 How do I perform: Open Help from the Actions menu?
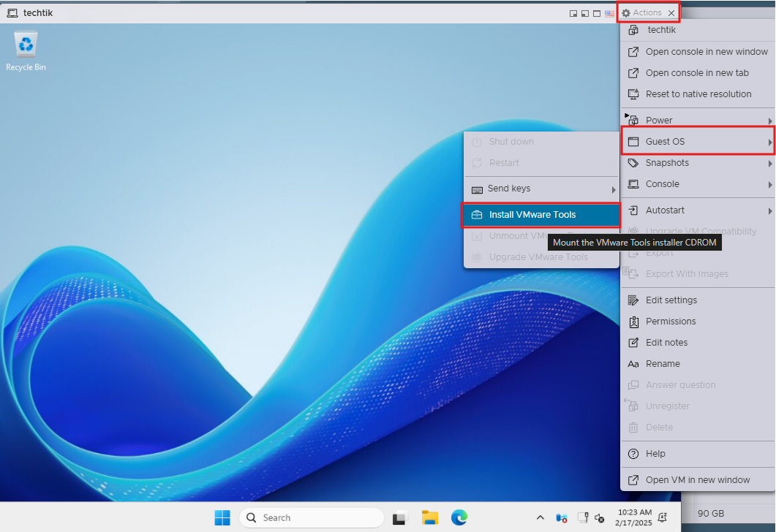coord(697,453)
